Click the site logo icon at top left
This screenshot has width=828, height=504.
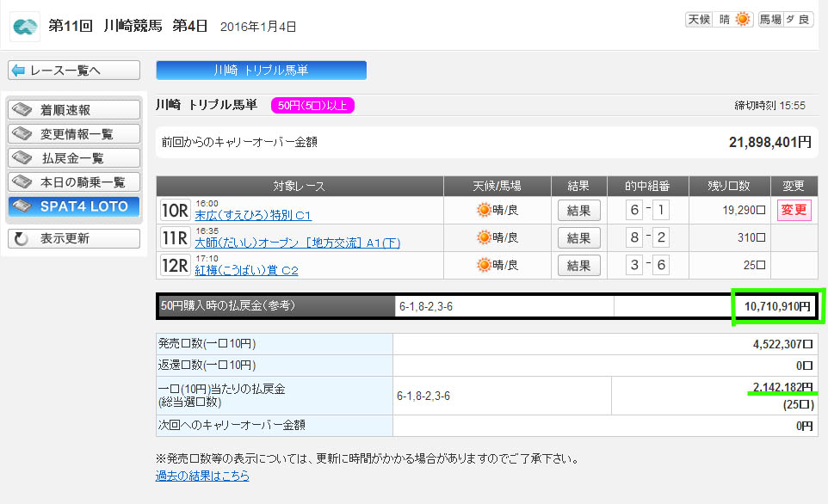25,26
